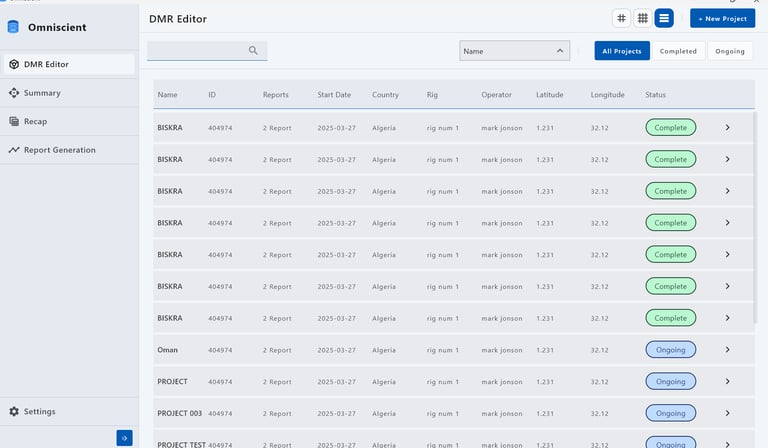Image resolution: width=768 pixels, height=448 pixels.
Task: Click the Recap sidebar icon
Action: 14,121
